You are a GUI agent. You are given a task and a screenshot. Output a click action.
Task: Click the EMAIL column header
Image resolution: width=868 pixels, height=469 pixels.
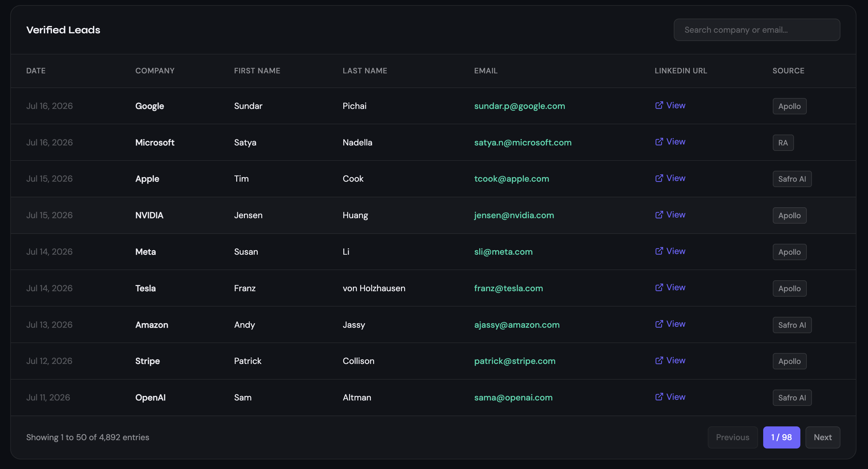coord(486,71)
